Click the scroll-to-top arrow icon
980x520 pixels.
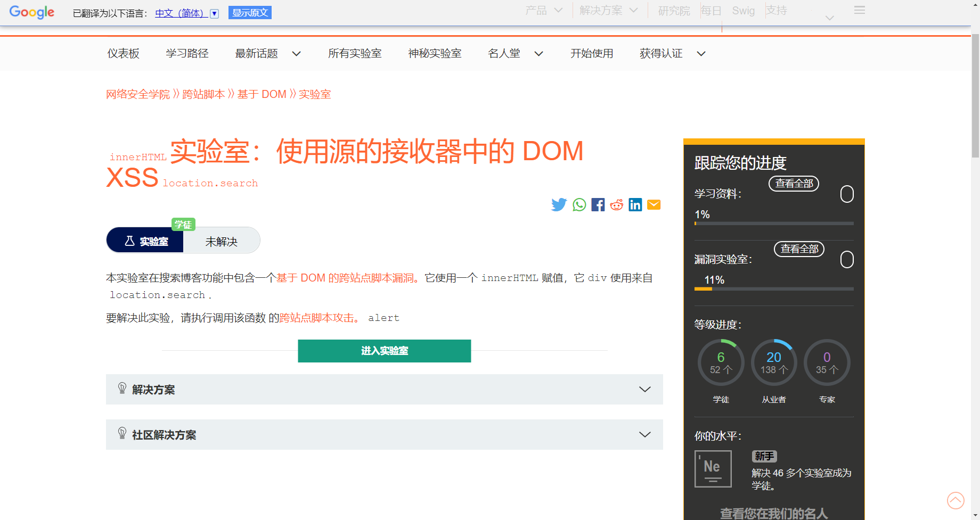click(956, 500)
